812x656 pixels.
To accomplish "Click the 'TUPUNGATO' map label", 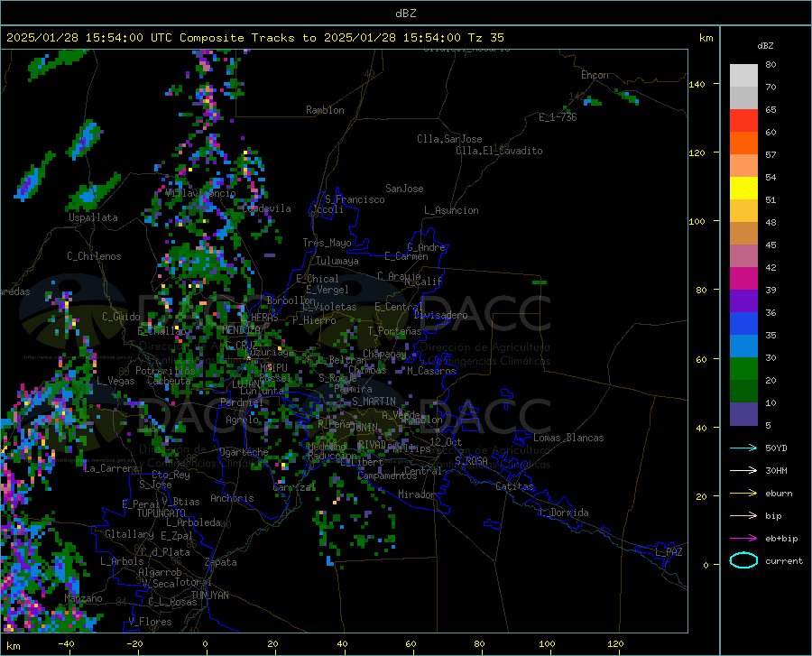I will pos(161,513).
